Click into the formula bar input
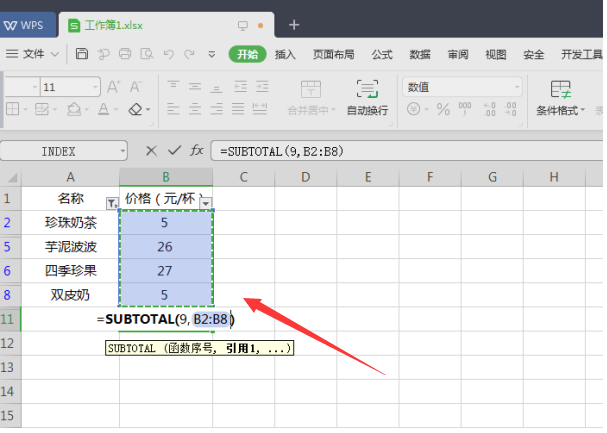Image resolution: width=607 pixels, height=433 pixels. coord(406,151)
